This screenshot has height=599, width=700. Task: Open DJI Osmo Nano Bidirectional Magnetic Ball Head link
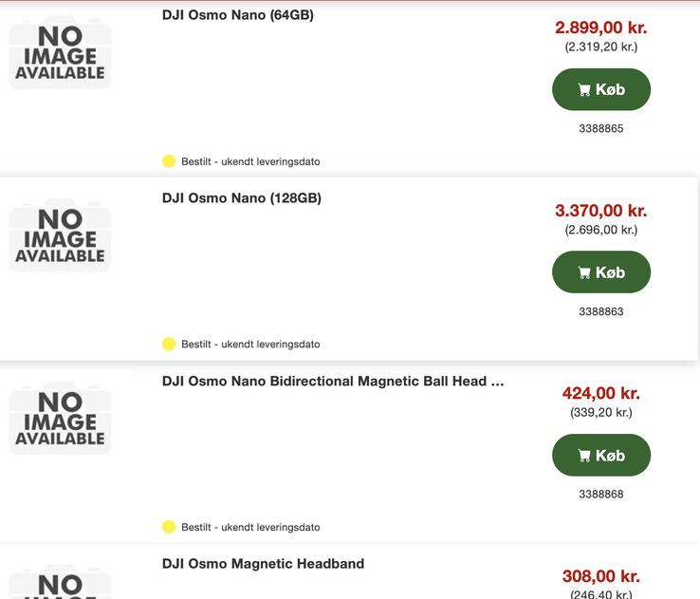pyautogui.click(x=332, y=382)
